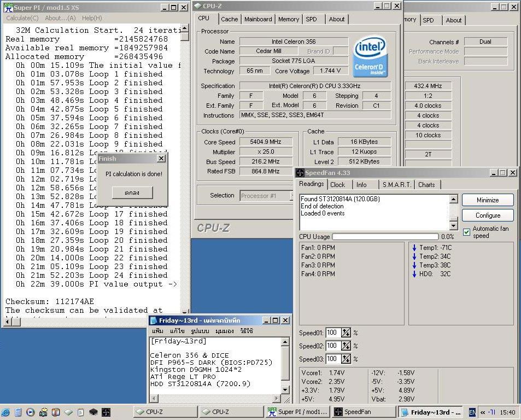
Task: Toggle Automatic fan speed checkbox
Action: [466, 232]
